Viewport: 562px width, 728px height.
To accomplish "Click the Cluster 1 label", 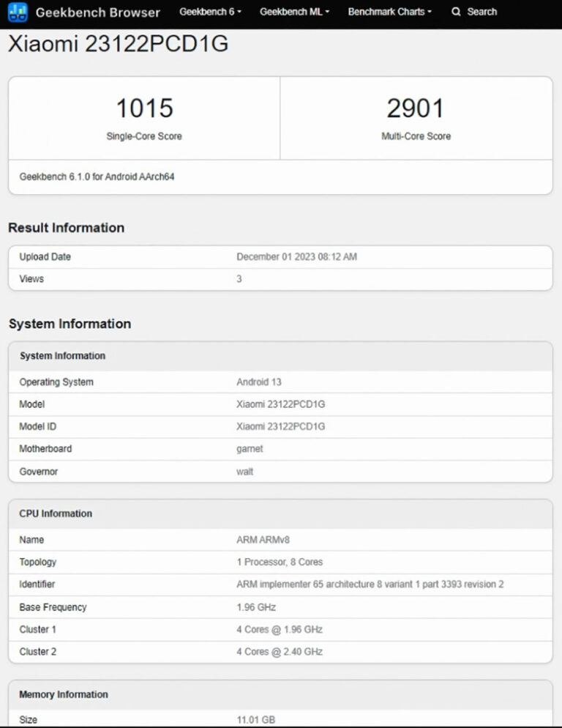I will [37, 630].
